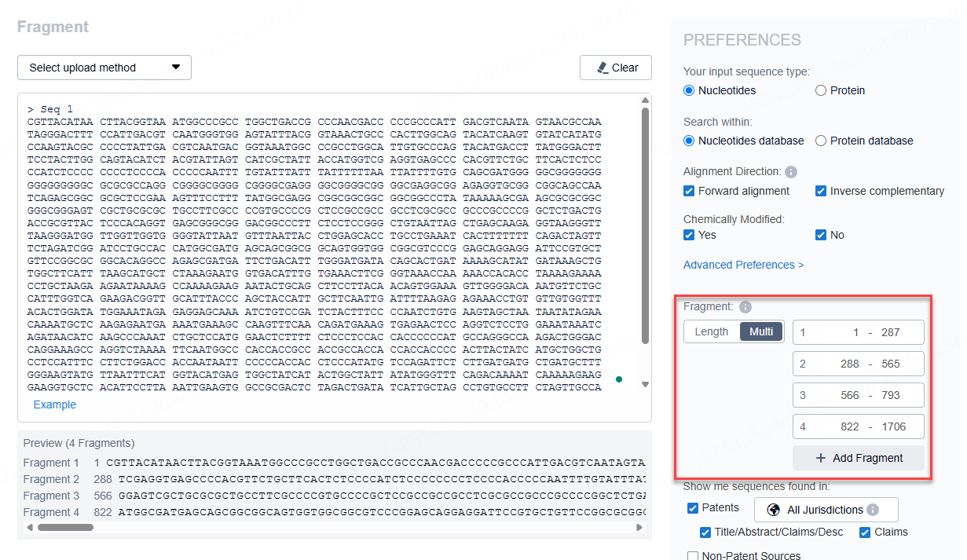Image resolution: width=967 pixels, height=560 pixels.
Task: Click the info icon next to Fragment label
Action: [x=745, y=307]
